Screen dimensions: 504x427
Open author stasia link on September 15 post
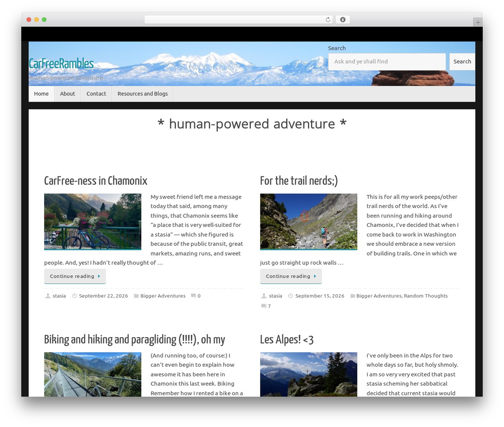[x=276, y=296]
